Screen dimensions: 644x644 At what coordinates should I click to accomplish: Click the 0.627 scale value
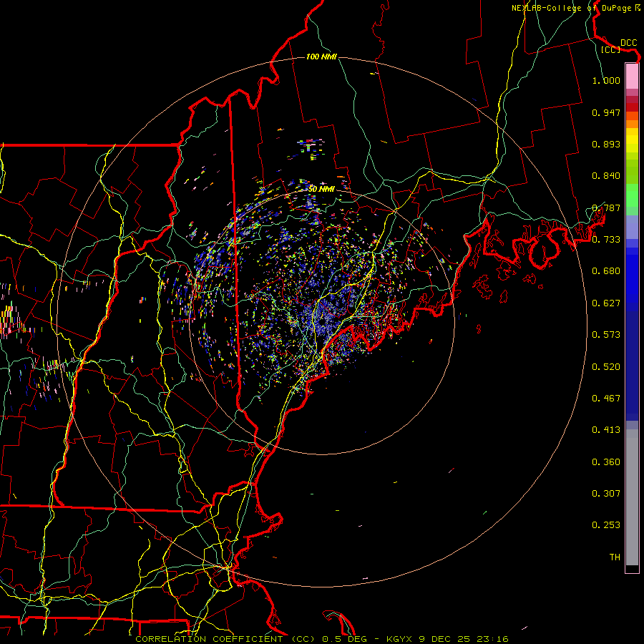606,303
